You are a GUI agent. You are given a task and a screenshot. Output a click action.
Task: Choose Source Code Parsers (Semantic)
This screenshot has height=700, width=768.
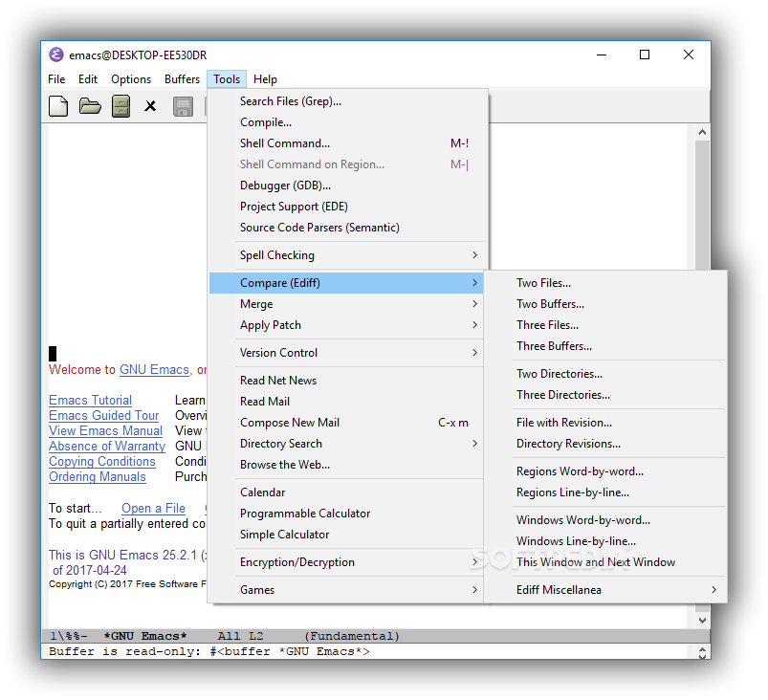348,228
